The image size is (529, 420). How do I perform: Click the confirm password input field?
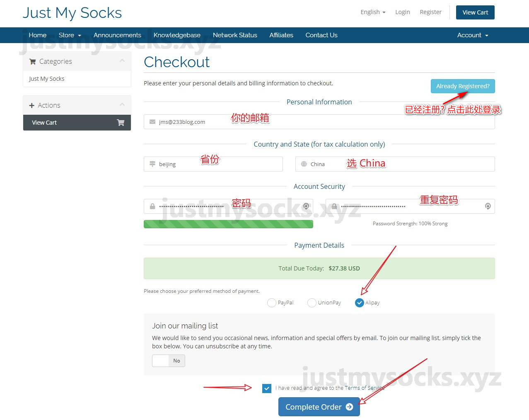pyautogui.click(x=410, y=206)
